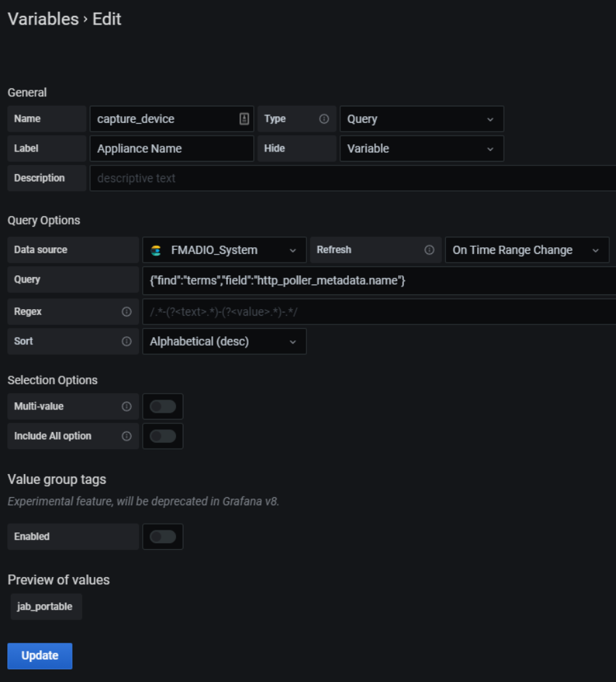Expand the Data source dropdown

224,250
